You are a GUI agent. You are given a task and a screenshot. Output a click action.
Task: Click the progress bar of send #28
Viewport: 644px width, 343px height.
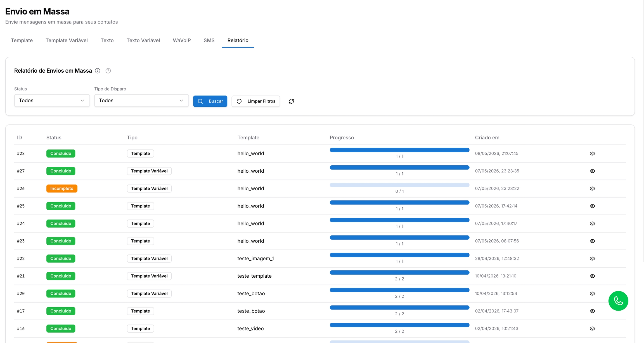tap(399, 150)
